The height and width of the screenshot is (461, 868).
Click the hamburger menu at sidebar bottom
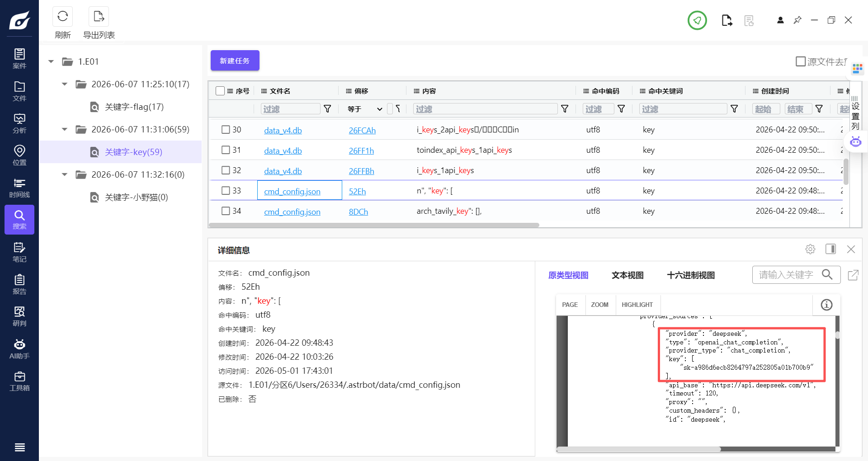pos(19,447)
